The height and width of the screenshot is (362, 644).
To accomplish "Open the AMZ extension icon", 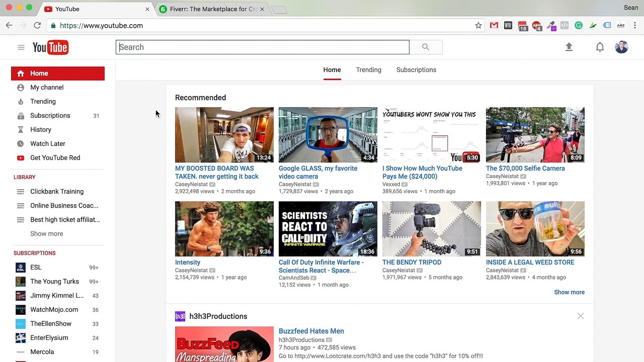I will pyautogui.click(x=621, y=26).
